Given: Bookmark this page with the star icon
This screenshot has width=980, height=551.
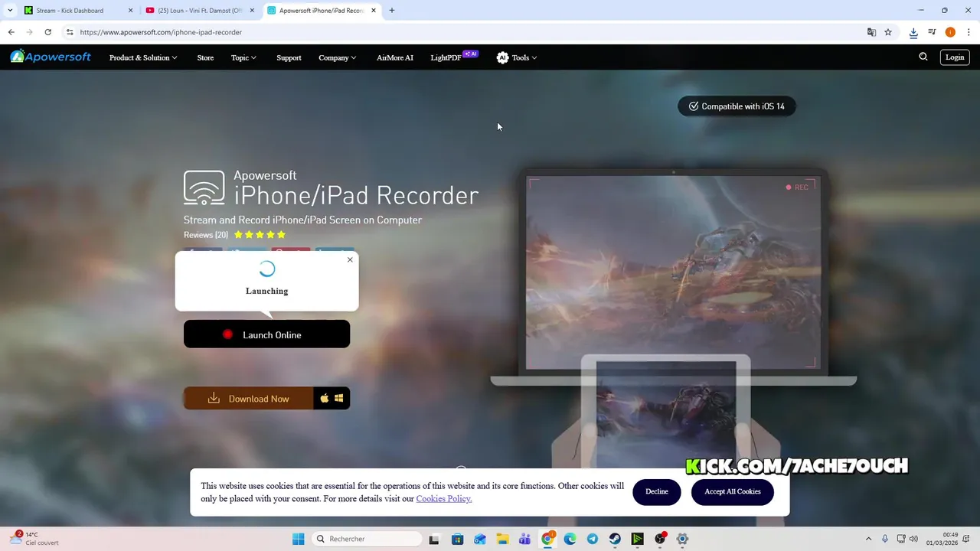Looking at the screenshot, I should 888,32.
